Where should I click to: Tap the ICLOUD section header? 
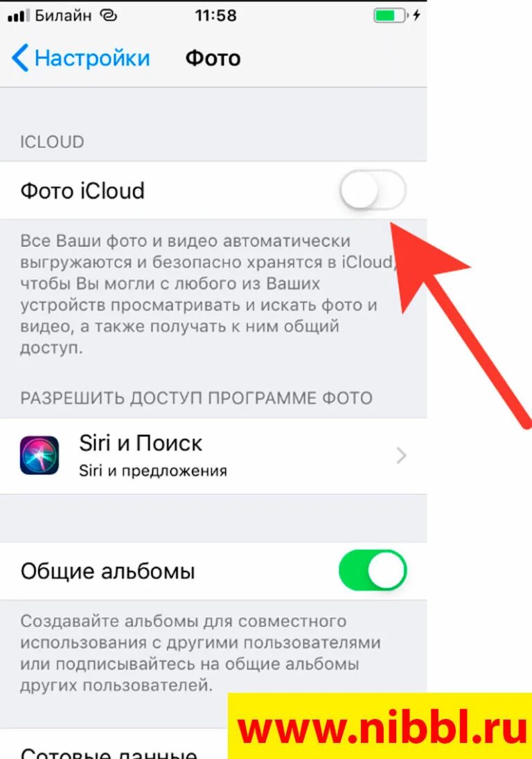pyautogui.click(x=52, y=142)
